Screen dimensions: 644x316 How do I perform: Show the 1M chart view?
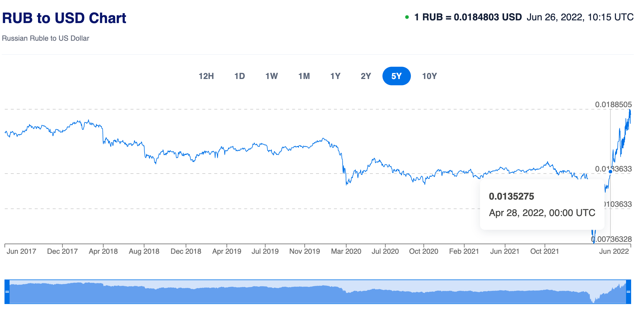(304, 76)
